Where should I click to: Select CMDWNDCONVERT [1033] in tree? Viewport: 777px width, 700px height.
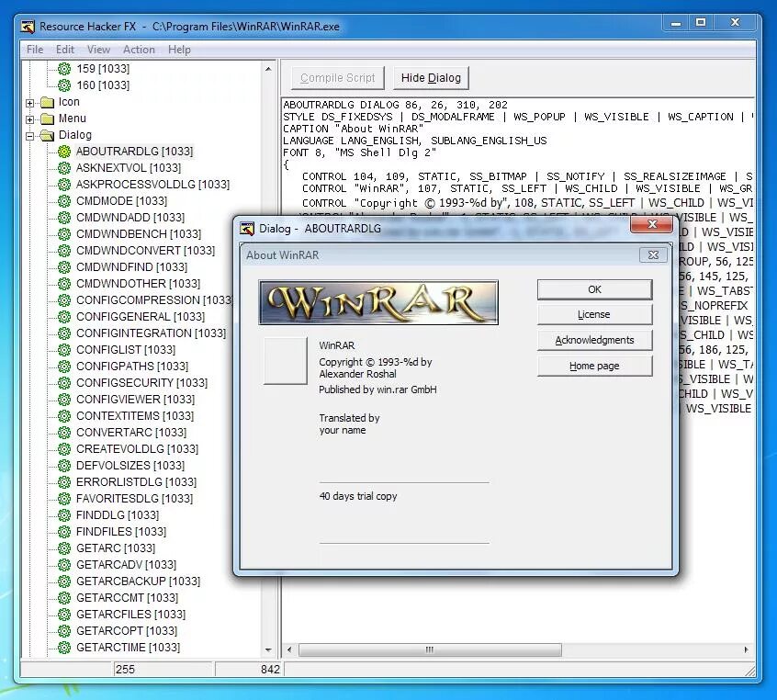coord(146,251)
